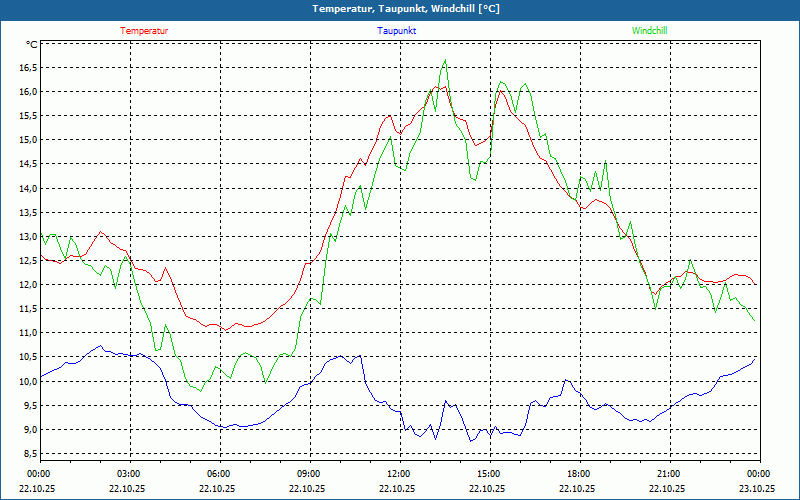Select the 09:00 time axis label

tap(308, 474)
